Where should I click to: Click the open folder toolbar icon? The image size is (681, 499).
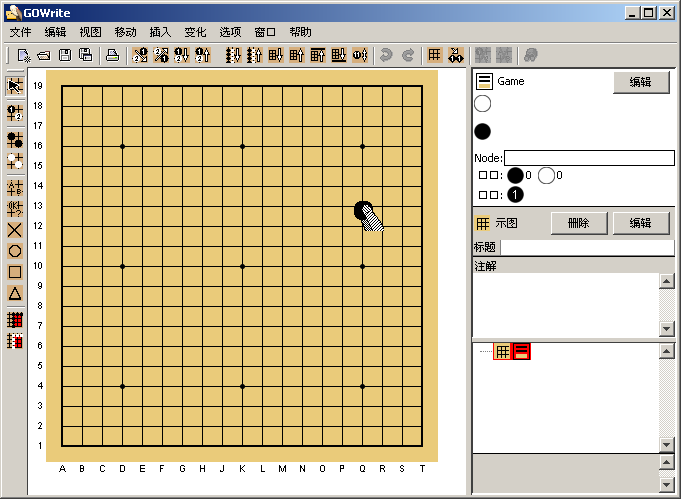point(44,55)
